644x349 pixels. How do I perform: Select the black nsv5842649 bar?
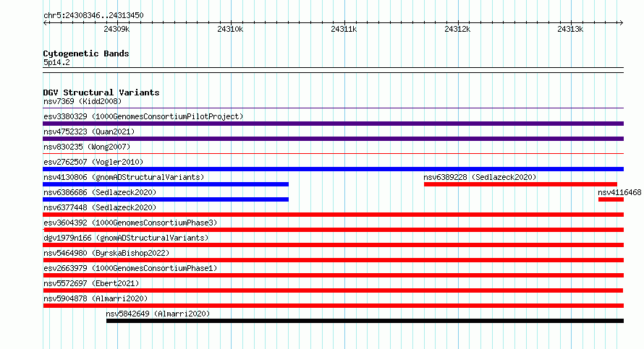pos(365,321)
